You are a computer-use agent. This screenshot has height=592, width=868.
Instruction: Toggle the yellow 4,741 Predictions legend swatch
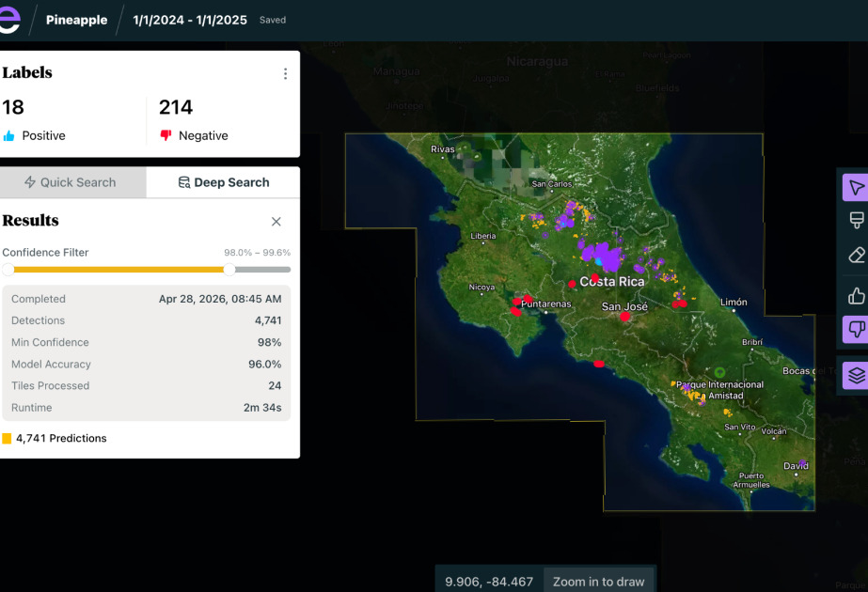(x=8, y=438)
